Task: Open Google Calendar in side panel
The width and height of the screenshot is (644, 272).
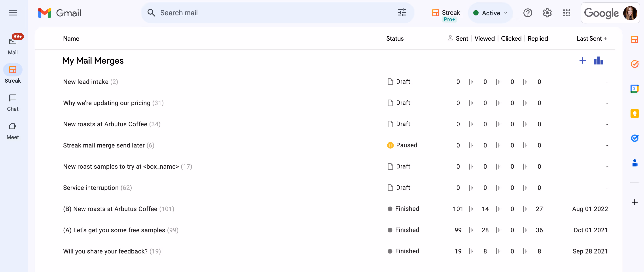Action: (634, 89)
